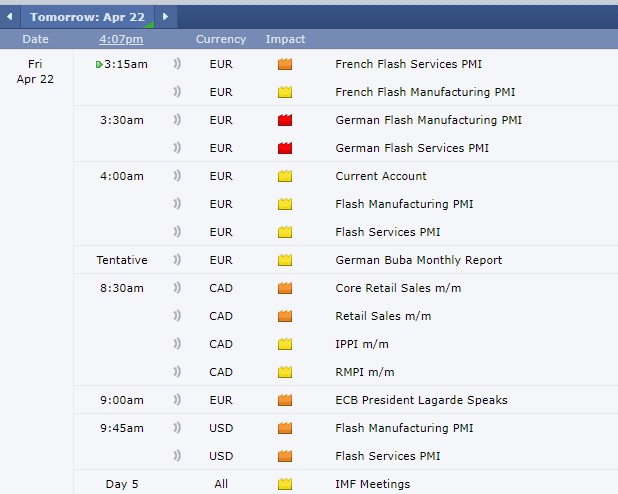Click yellow impact icon for RMPI m/m
618x494 pixels.
[285, 372]
